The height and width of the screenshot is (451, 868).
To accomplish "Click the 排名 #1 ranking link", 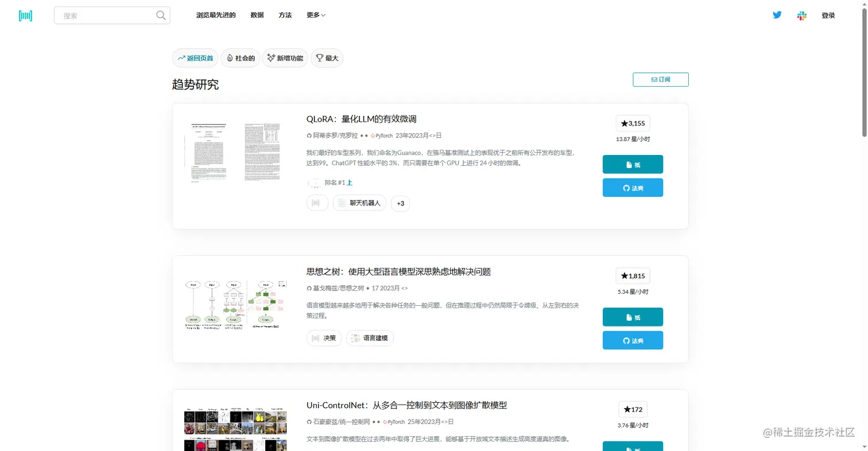I will (x=339, y=182).
